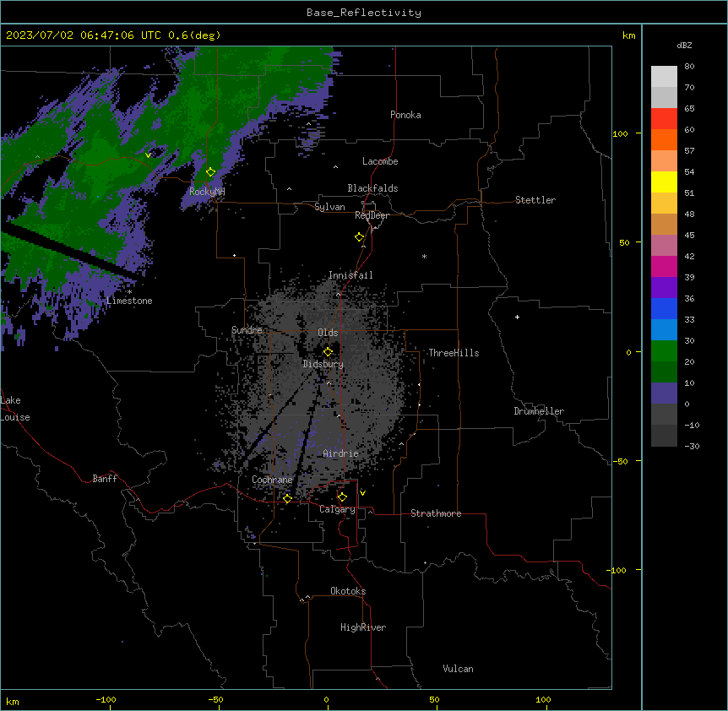
Task: Click the Drumheller city label
Action: tap(539, 411)
